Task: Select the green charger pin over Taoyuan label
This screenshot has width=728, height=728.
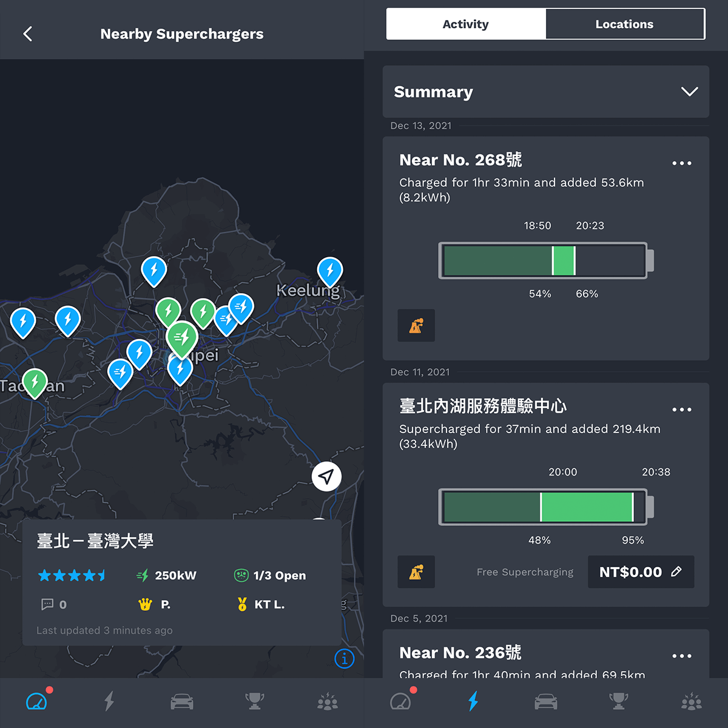Action: tap(35, 384)
